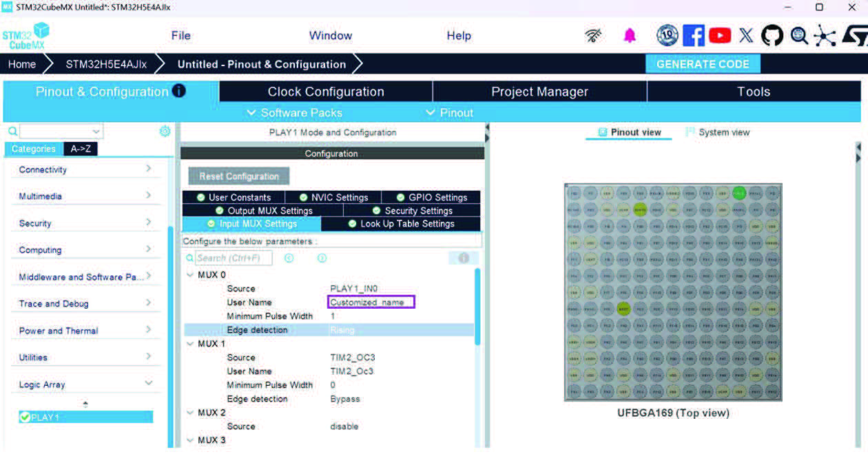
Task: Click the magnifier search globe icon
Action: click(x=799, y=36)
